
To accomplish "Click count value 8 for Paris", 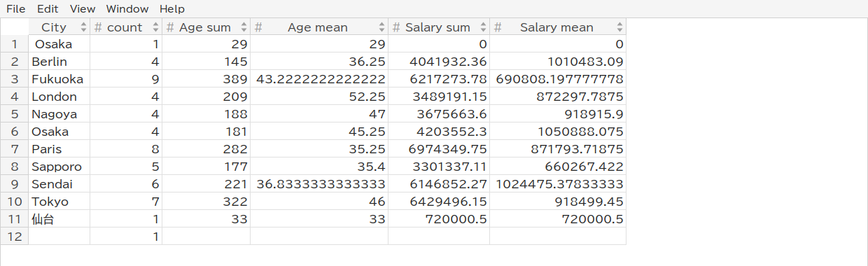I will click(126, 149).
